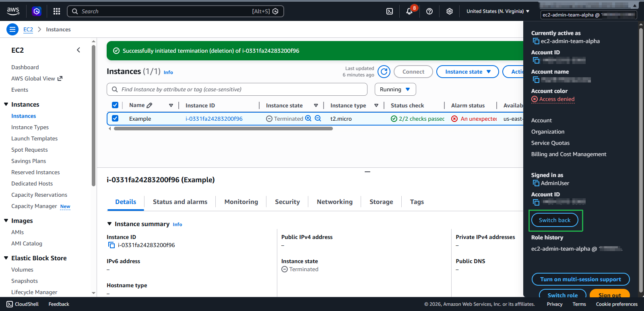Open the Storage tab
The width and height of the screenshot is (644, 311).
381,202
